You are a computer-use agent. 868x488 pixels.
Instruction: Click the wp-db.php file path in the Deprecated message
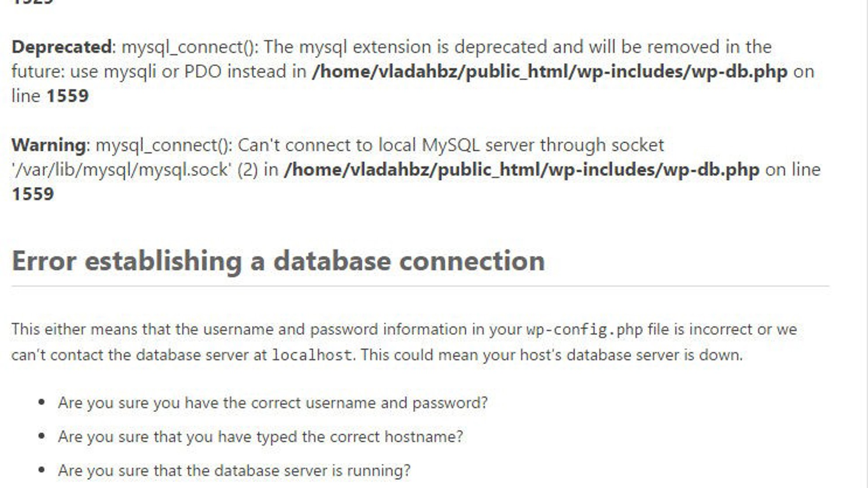549,71
